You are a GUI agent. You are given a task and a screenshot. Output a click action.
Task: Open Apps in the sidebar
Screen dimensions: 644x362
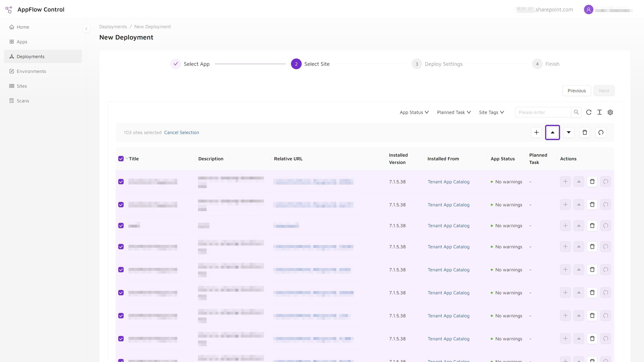click(43, 42)
